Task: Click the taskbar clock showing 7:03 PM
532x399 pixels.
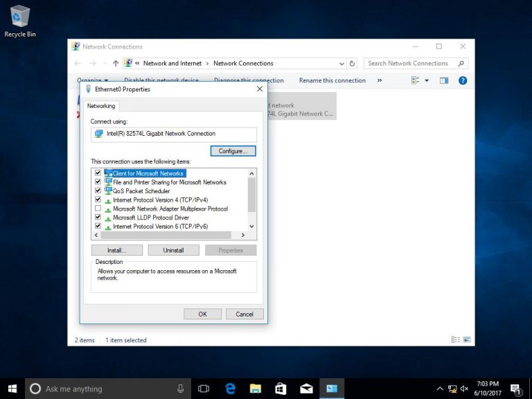Action: (488, 389)
